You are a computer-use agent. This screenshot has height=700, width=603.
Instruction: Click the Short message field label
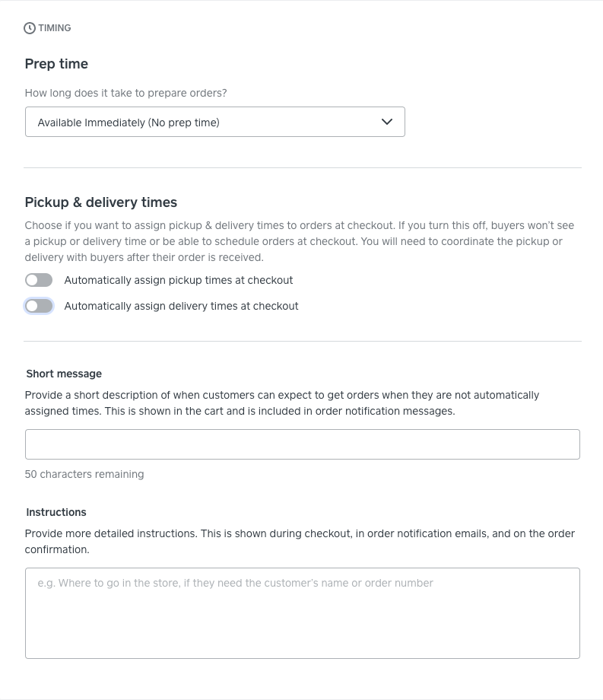coord(64,374)
